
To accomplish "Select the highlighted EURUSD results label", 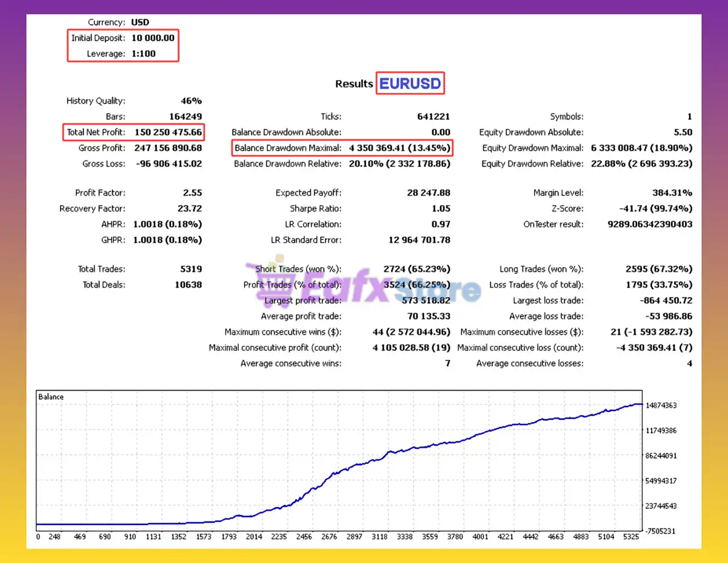I will pos(410,83).
